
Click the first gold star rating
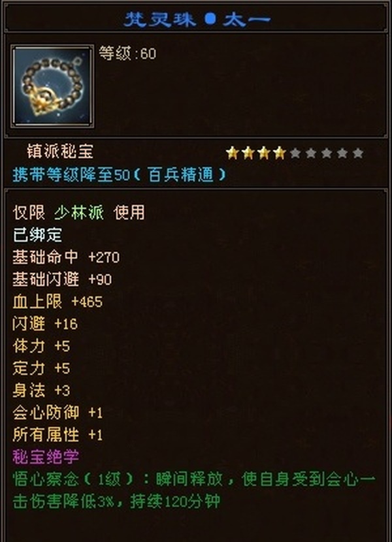point(232,153)
